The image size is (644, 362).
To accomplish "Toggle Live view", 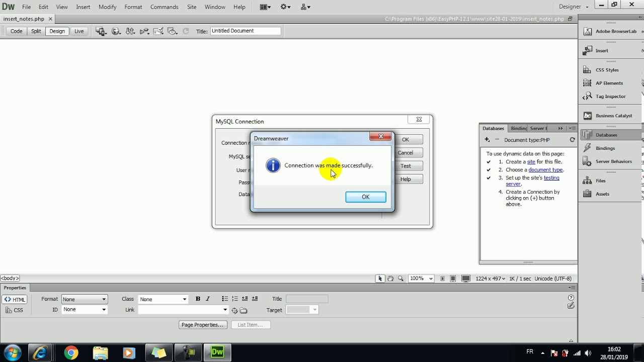I will point(79,31).
